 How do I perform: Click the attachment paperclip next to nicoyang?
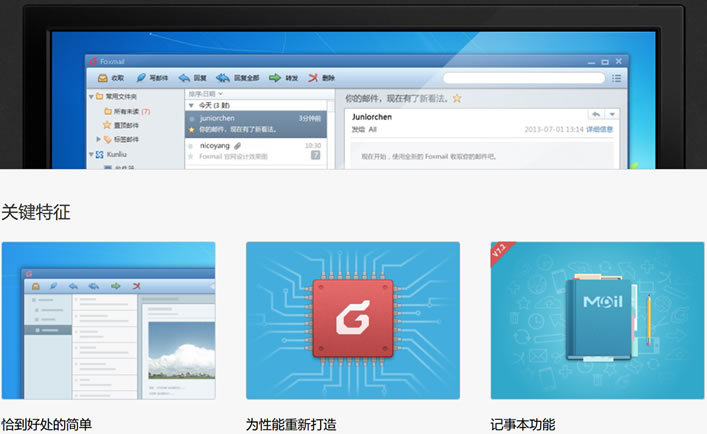point(238,146)
